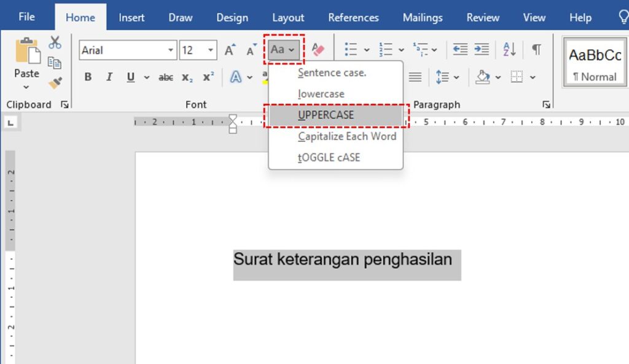Open the Review ribbon tab
This screenshot has width=629, height=364.
[x=482, y=17]
